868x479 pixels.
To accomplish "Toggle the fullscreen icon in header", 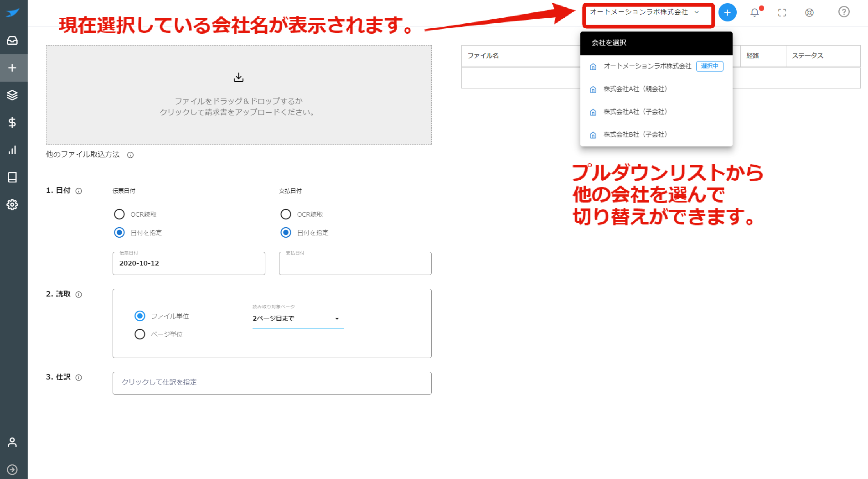I will click(782, 13).
